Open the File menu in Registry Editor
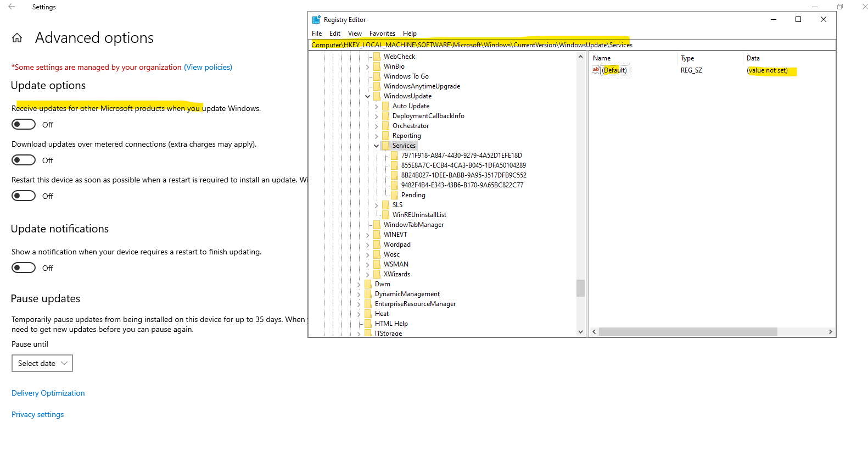The height and width of the screenshot is (472, 868). tap(317, 34)
